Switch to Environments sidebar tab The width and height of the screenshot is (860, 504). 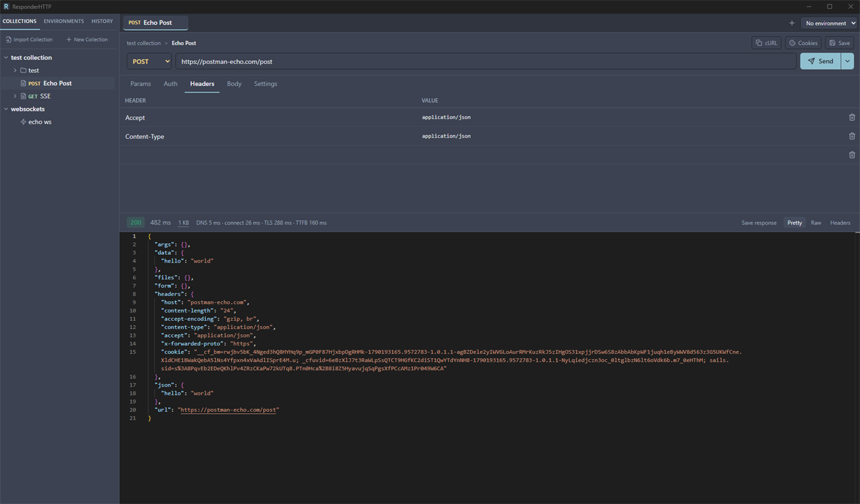pos(64,21)
